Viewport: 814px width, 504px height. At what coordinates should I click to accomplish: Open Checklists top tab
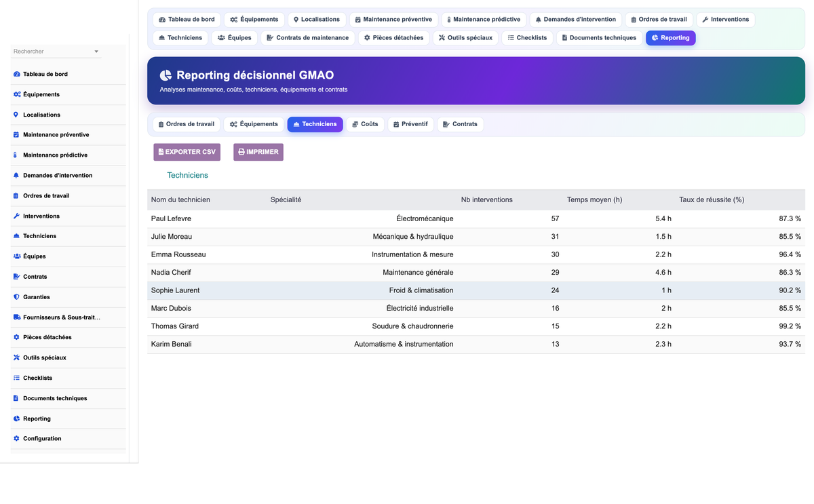[528, 38]
